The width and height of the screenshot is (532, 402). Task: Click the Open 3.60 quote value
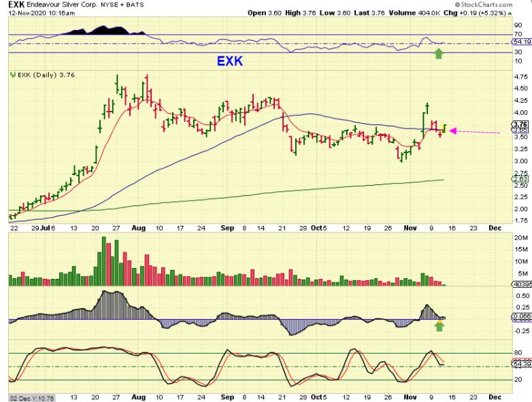[x=265, y=13]
